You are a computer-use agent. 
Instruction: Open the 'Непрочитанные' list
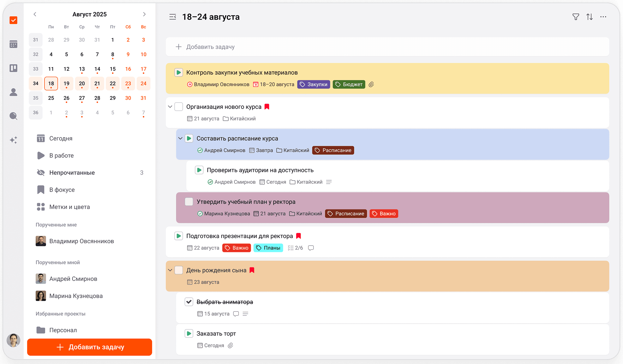pyautogui.click(x=72, y=173)
